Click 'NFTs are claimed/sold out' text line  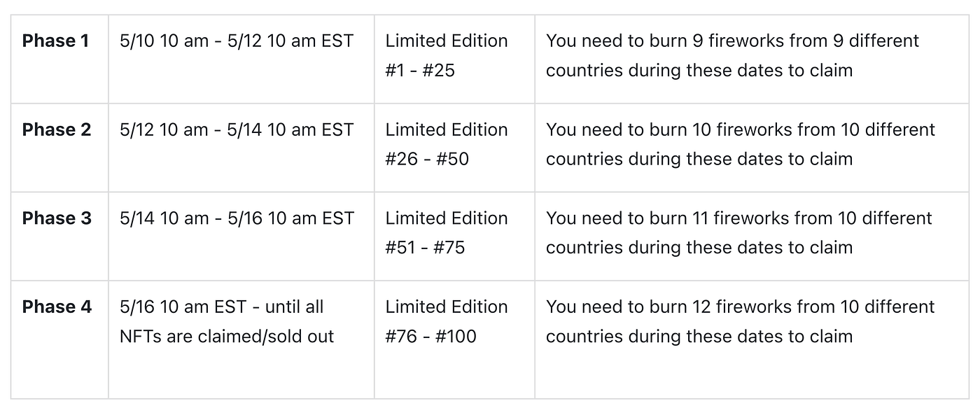click(227, 337)
